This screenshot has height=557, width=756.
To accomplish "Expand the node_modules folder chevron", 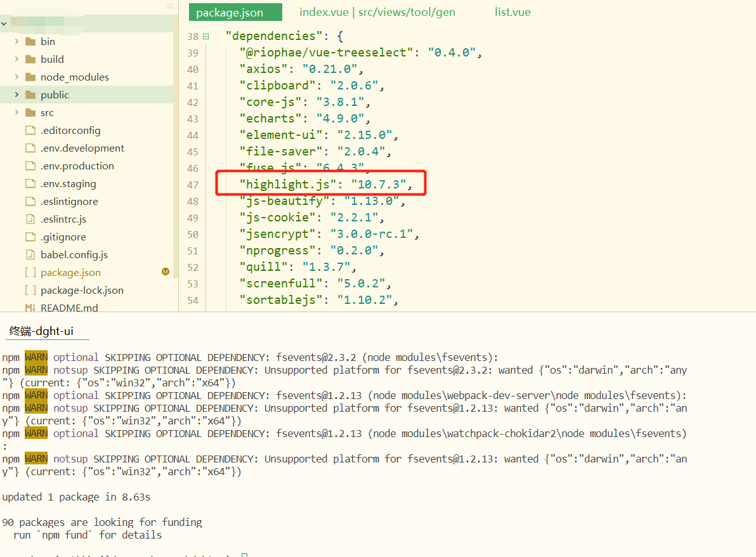I will point(17,77).
